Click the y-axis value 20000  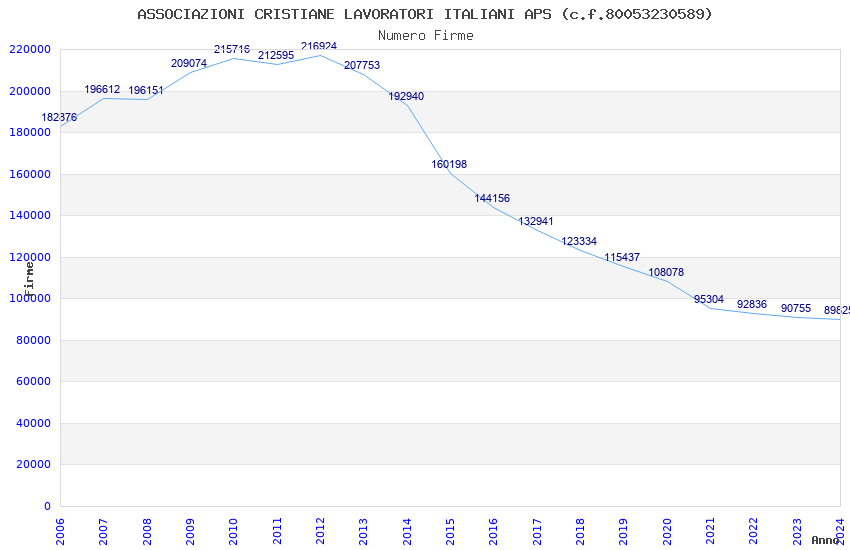coord(34,465)
